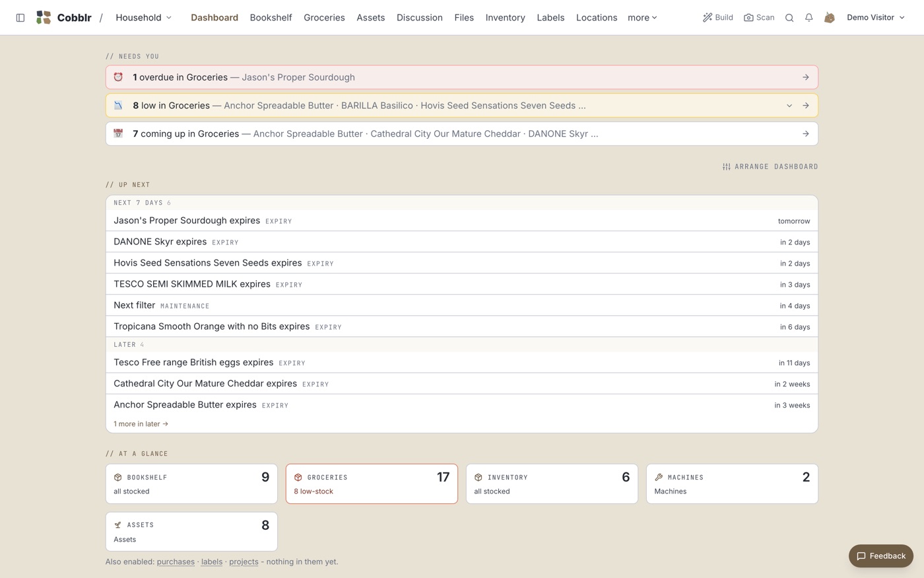The image size is (924, 578).
Task: Open the Machines summary card
Action: [x=732, y=484]
